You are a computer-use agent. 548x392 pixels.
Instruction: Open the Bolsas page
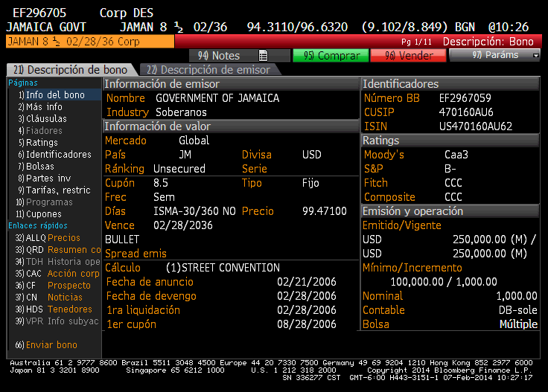point(40,167)
